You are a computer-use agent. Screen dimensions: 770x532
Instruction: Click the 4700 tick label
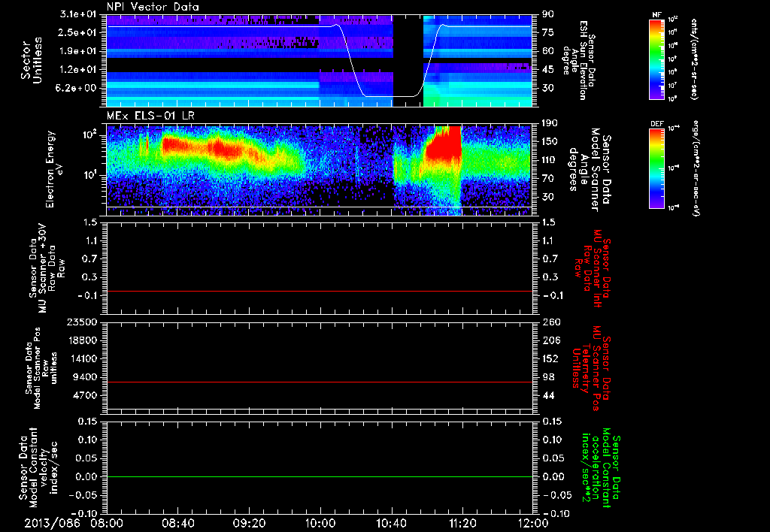pos(84,395)
